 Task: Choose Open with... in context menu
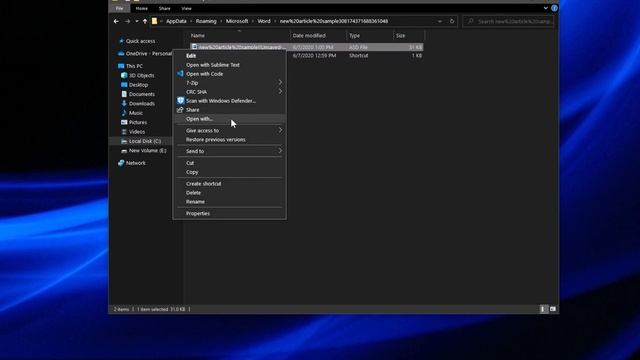(199, 119)
